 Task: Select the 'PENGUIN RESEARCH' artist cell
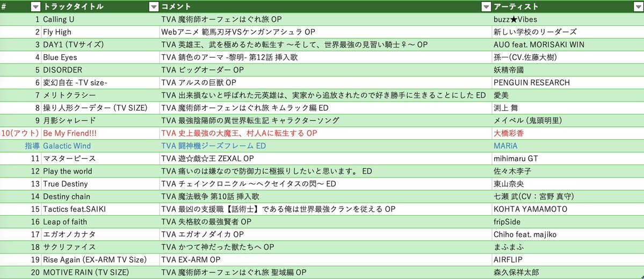(x=568, y=83)
